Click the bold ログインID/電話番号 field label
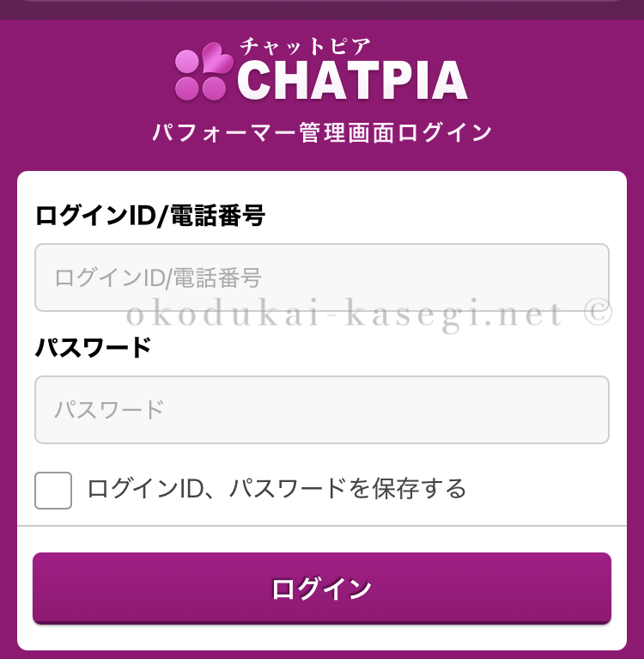Viewport: 644px width, 659px height. click(x=149, y=215)
